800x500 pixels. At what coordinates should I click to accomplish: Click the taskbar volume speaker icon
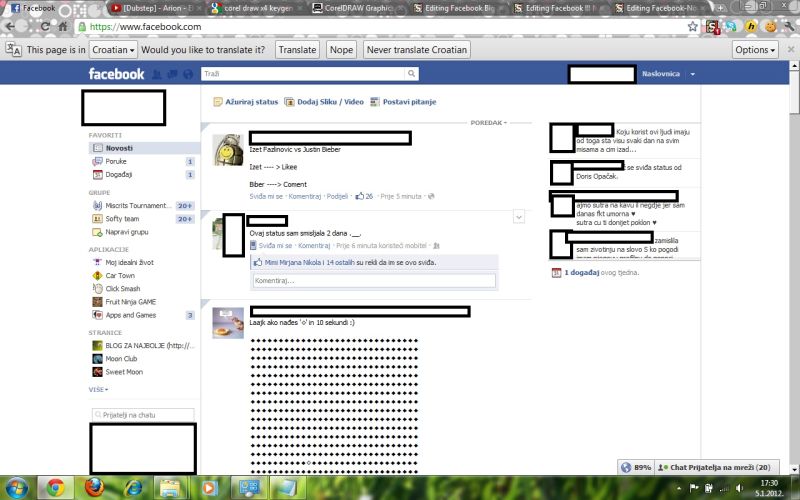pyautogui.click(x=739, y=488)
